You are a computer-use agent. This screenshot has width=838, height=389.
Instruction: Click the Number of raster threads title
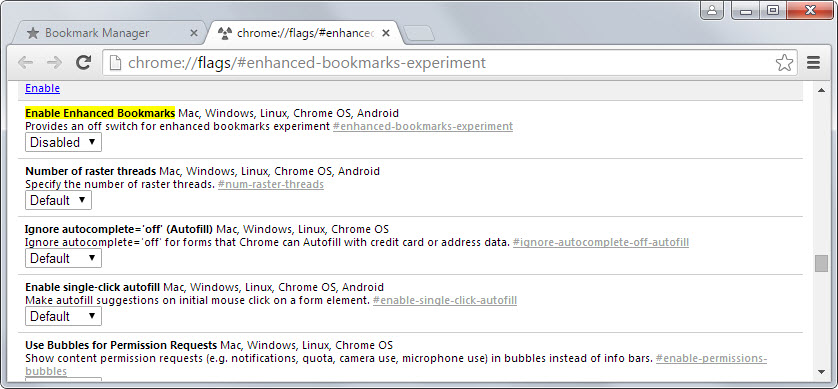coord(91,171)
